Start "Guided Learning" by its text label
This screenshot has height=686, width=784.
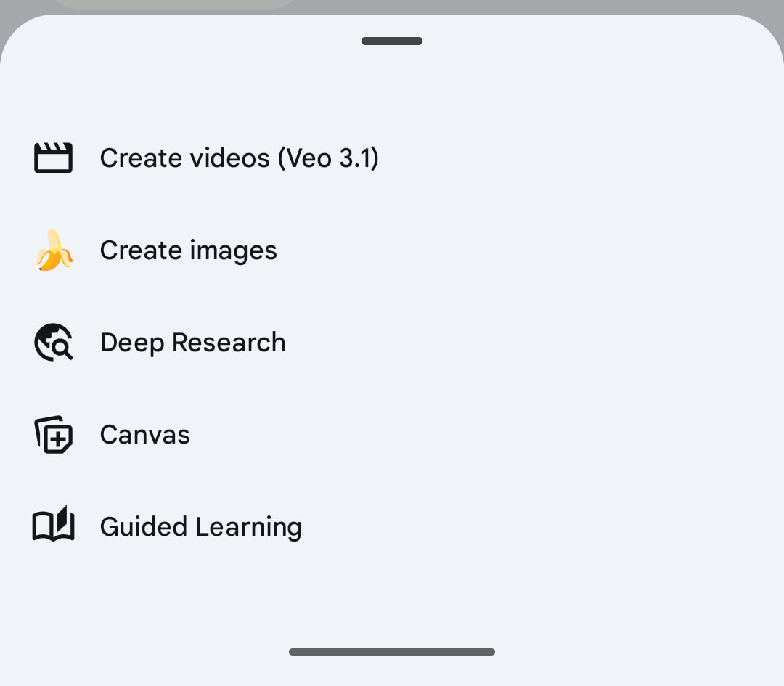pos(200,527)
